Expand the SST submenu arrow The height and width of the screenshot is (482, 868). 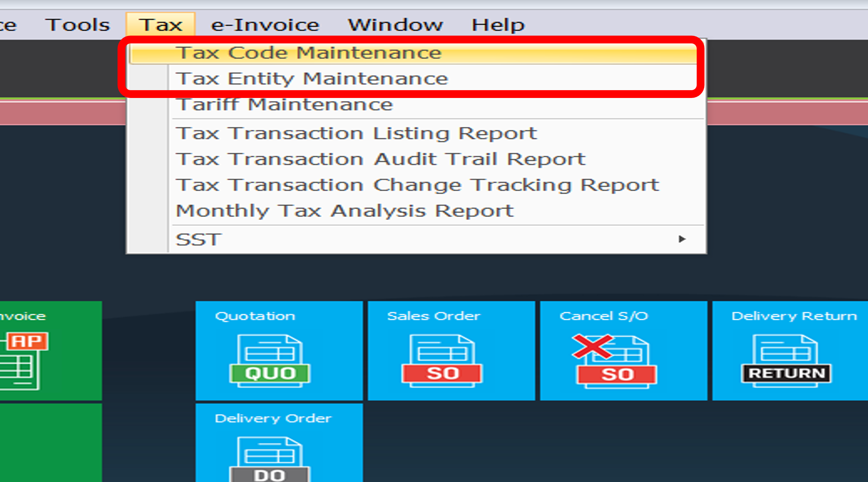coord(681,239)
